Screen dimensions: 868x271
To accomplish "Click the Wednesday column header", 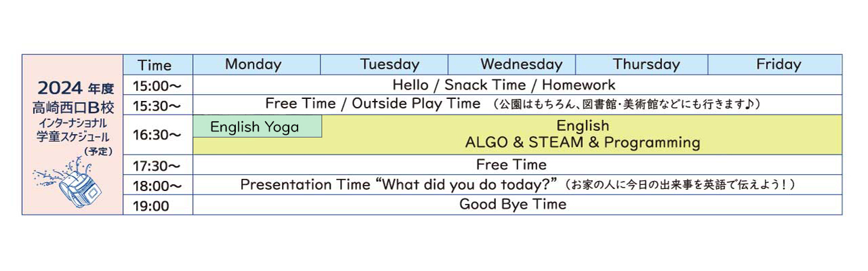I will [521, 65].
